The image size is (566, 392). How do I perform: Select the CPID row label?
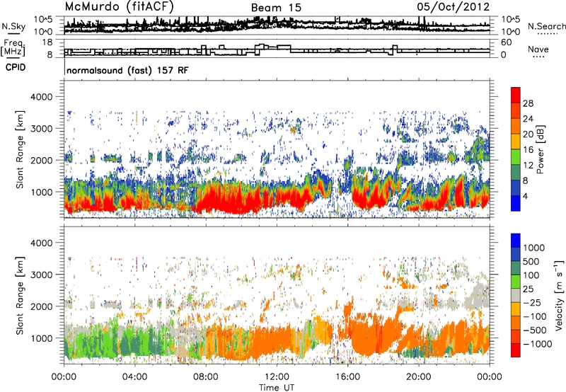(x=16, y=67)
